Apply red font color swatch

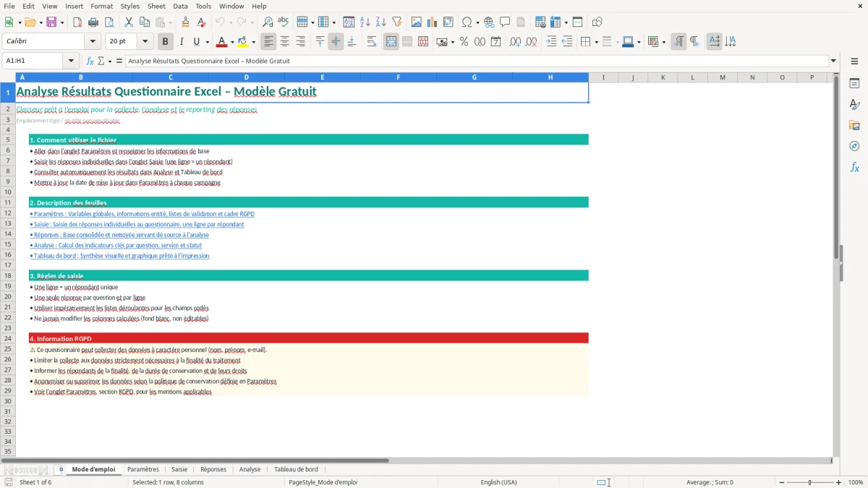point(222,42)
